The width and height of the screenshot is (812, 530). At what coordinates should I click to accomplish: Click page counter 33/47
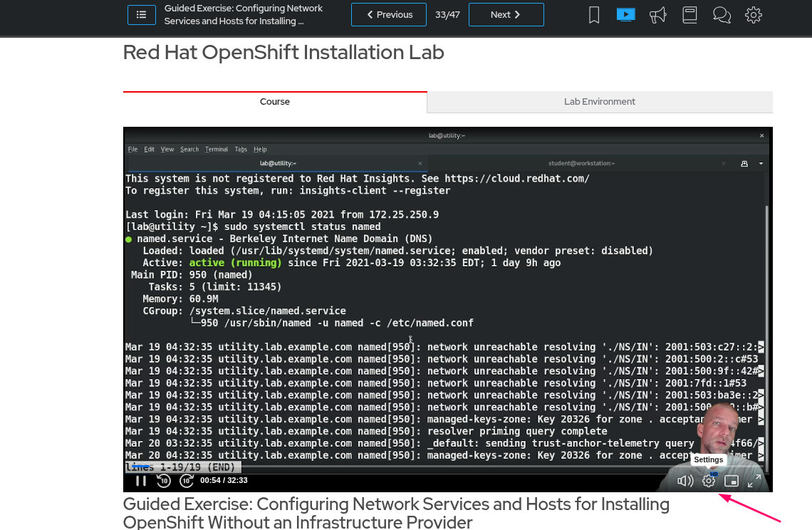click(447, 14)
